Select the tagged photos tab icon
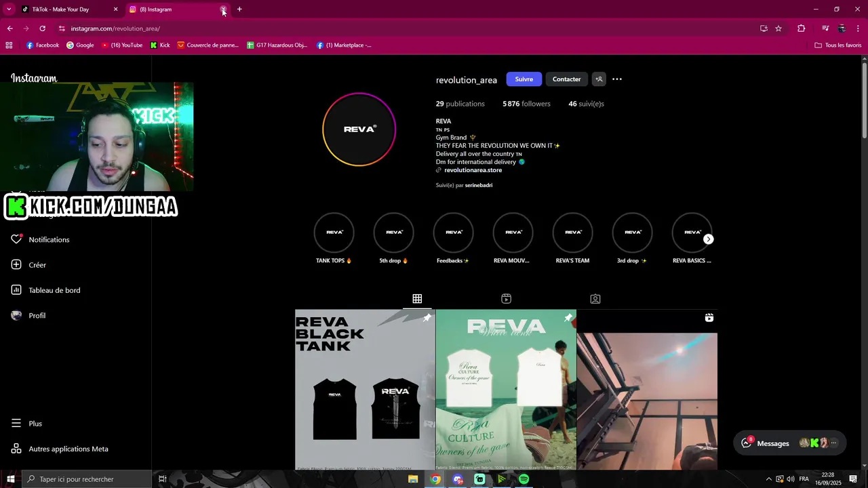Viewport: 868px width, 488px height. coord(595,299)
